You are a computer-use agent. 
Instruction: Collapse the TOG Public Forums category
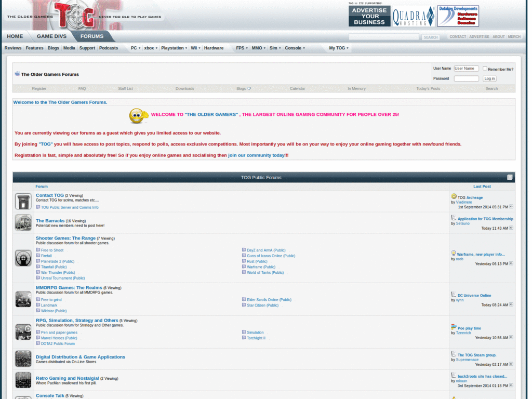click(509, 177)
